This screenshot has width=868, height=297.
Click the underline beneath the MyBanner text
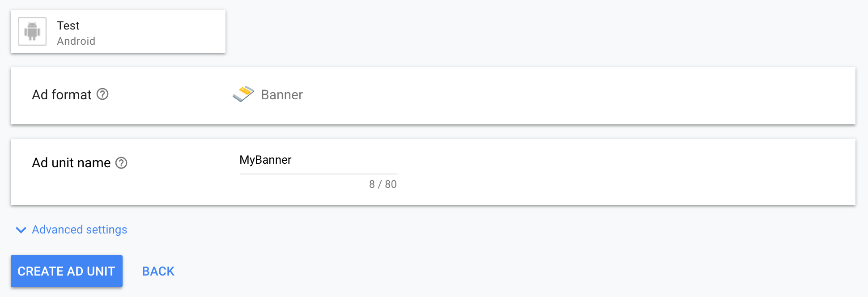pos(318,174)
